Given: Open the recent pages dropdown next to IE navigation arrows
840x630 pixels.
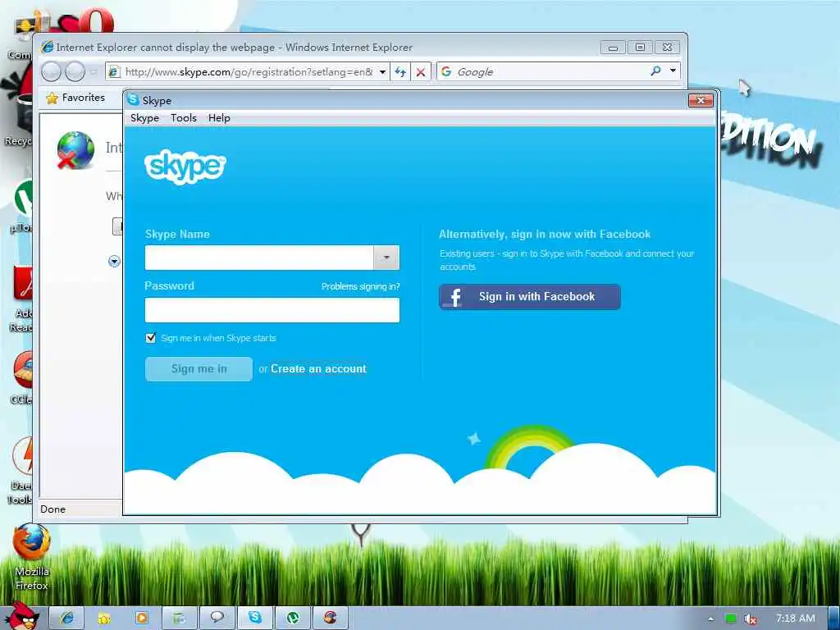Looking at the screenshot, I should pyautogui.click(x=94, y=71).
